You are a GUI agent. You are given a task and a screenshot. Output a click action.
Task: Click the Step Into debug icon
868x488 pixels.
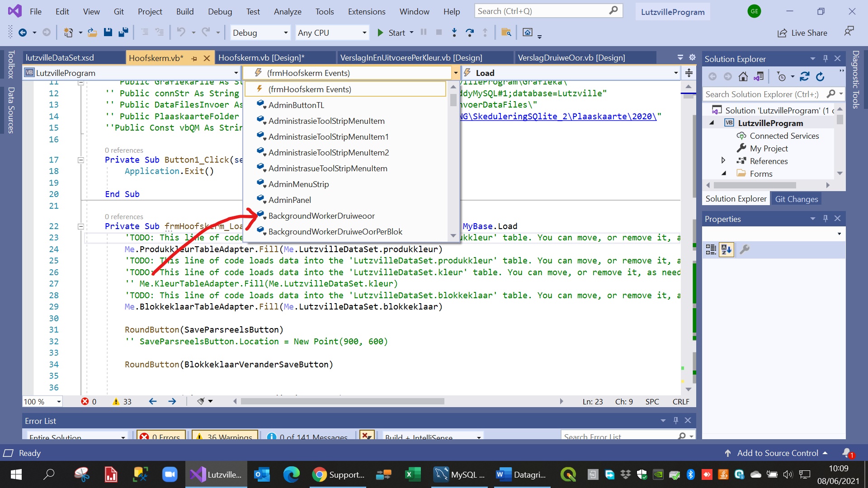(454, 33)
